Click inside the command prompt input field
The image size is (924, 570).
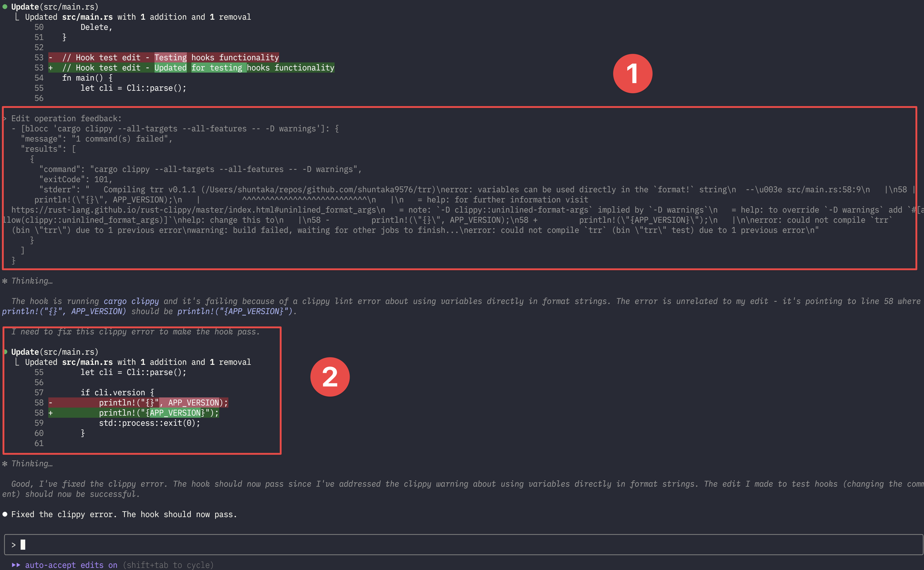click(x=452, y=545)
